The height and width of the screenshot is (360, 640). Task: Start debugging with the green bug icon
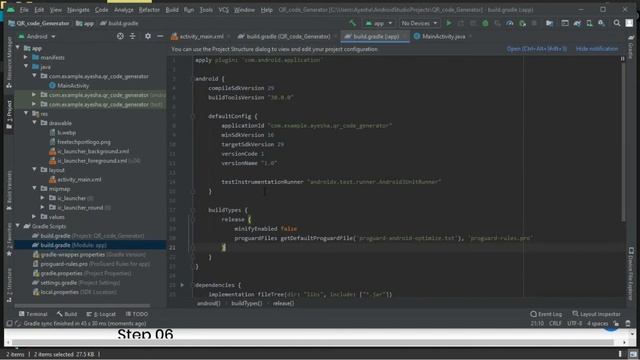click(x=485, y=23)
